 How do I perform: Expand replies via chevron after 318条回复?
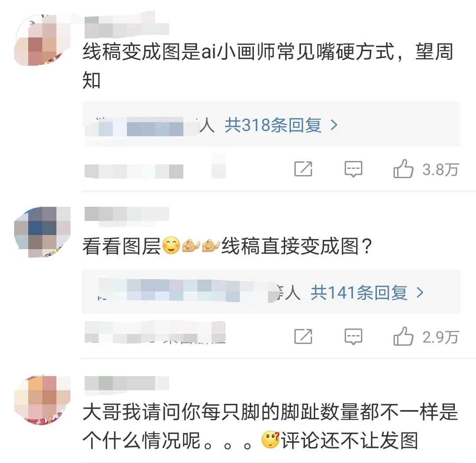[x=334, y=125]
